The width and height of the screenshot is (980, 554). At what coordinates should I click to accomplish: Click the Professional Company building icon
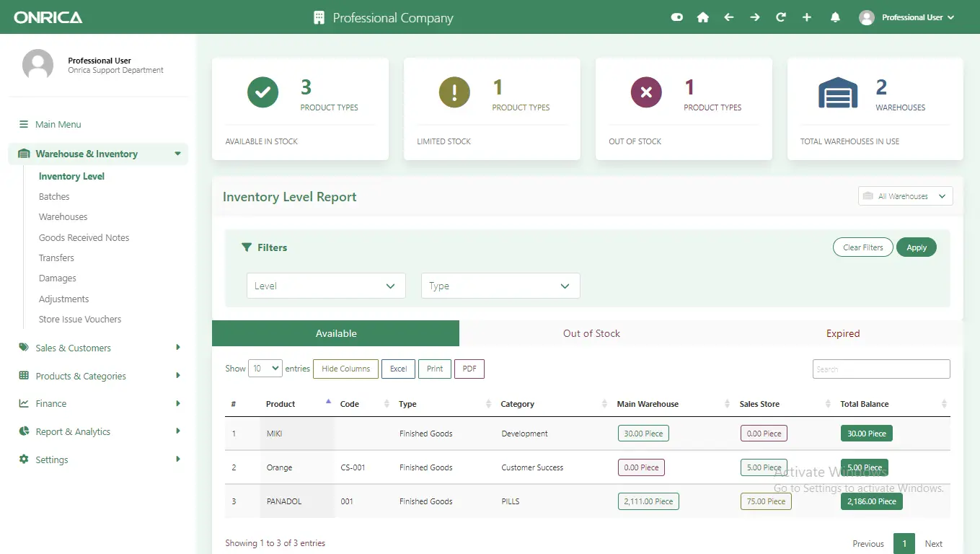[x=319, y=17]
